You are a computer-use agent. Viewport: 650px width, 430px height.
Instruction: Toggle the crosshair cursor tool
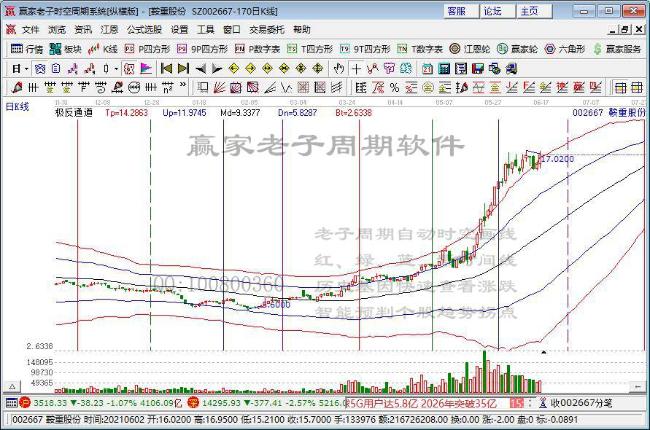[x=356, y=68]
